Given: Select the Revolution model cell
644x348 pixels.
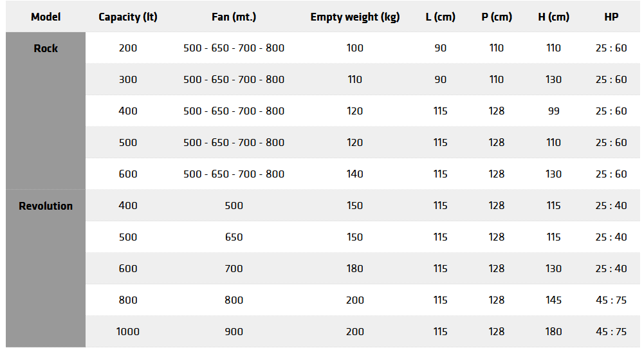Looking at the screenshot, I should (x=46, y=206).
